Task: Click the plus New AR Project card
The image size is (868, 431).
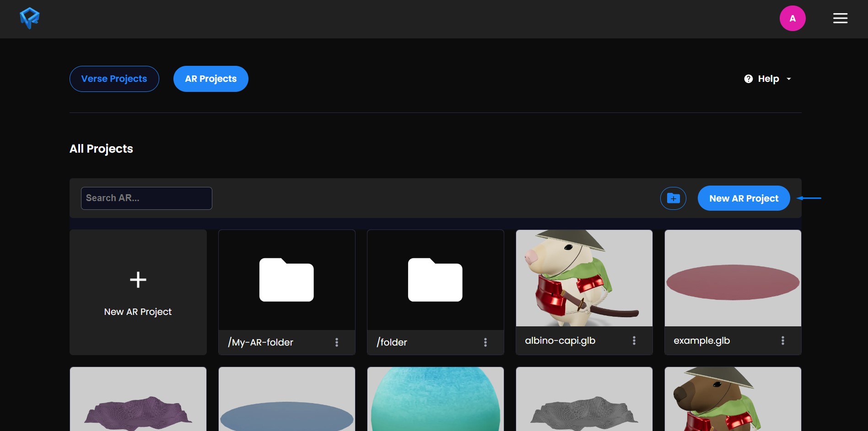Action: pos(138,293)
